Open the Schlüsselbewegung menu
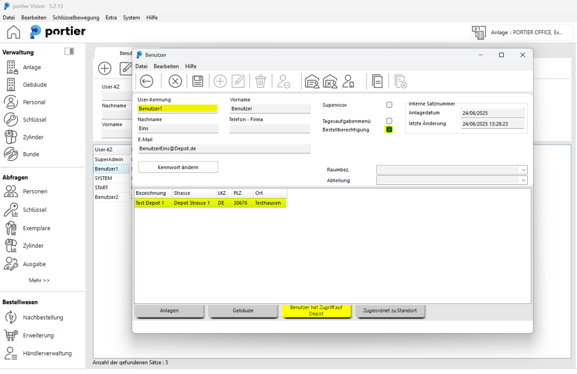 (76, 18)
